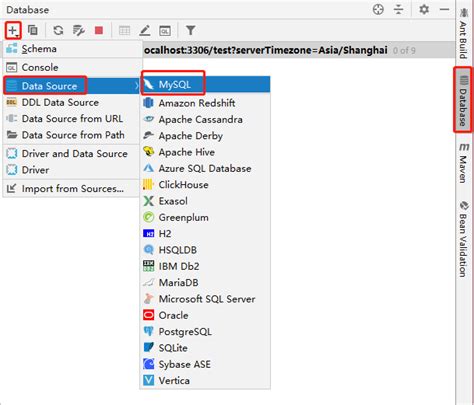Open the Bean Validation side tab
This screenshot has width=474, height=405.
tap(464, 239)
